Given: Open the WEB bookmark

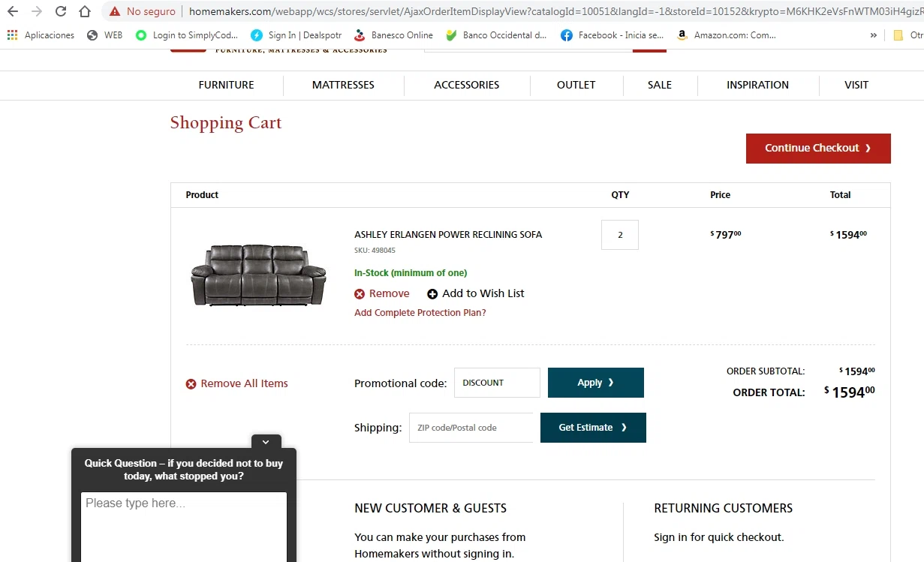Looking at the screenshot, I should pyautogui.click(x=104, y=35).
